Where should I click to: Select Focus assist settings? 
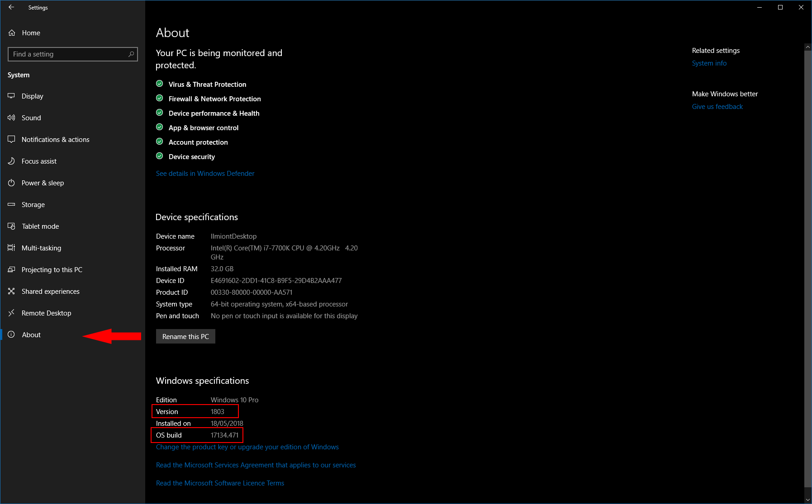(x=39, y=161)
